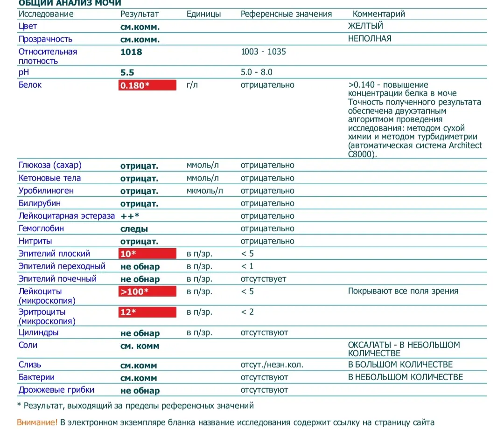Viewport: 504px width, 430px height.
Task: Open the 'Гемоглобин' test name link
Action: [41, 229]
